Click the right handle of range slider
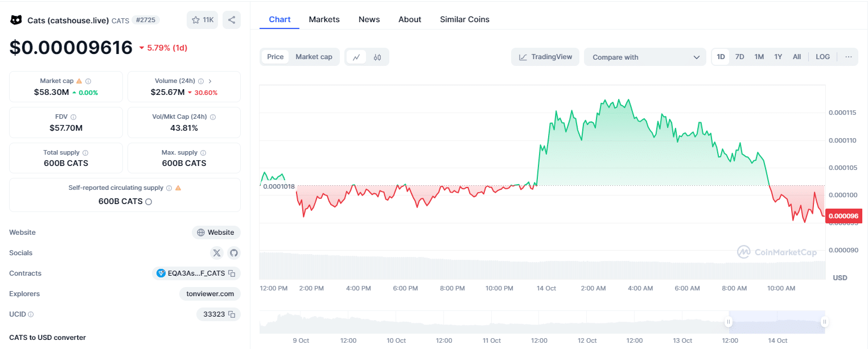868x349 pixels. (824, 322)
